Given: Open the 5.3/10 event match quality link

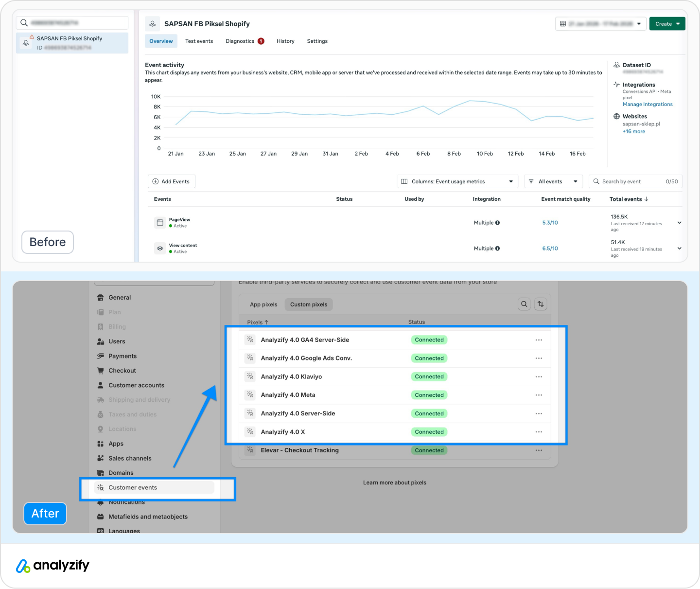Looking at the screenshot, I should click(550, 223).
